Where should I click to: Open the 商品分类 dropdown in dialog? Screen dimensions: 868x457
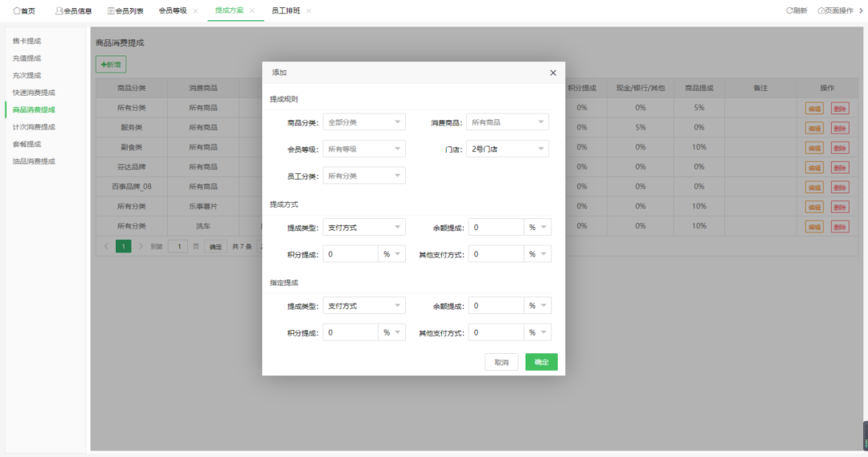click(363, 122)
